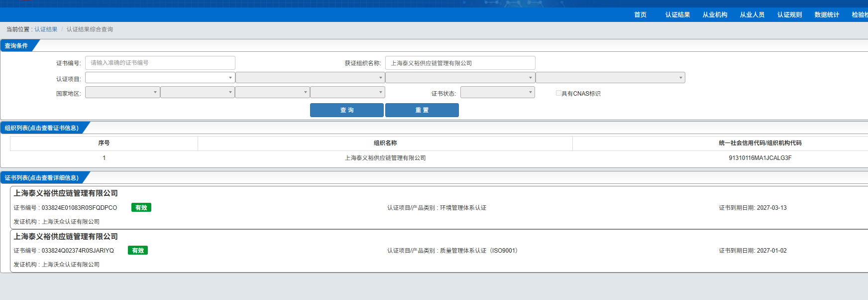
Task: Click the 证书列表 section header
Action: (x=42, y=178)
